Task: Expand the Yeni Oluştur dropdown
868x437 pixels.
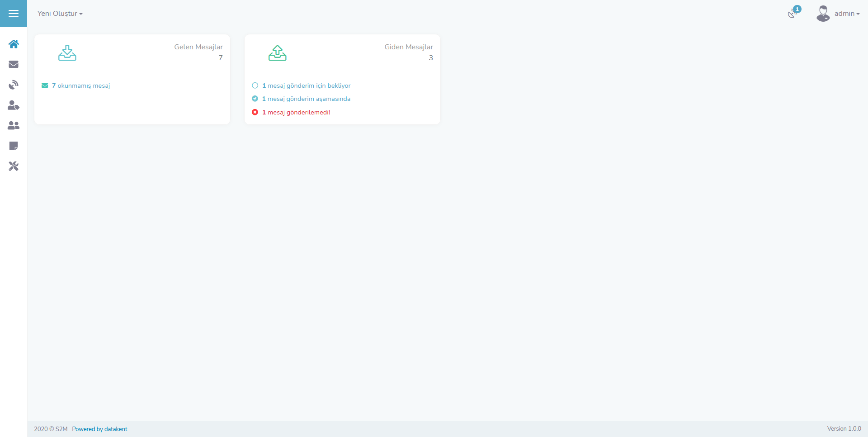Action: [x=60, y=14]
